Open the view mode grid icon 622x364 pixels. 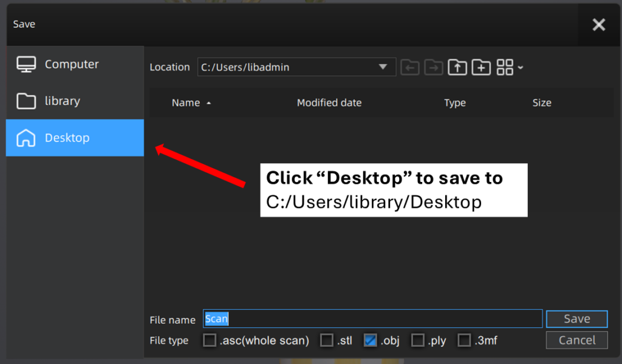pyautogui.click(x=505, y=67)
